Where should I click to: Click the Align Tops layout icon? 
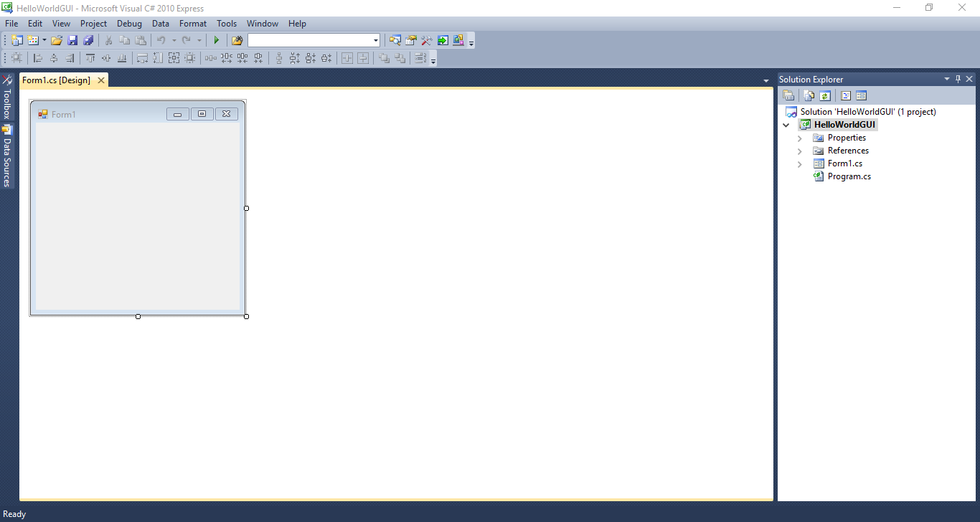pos(90,58)
